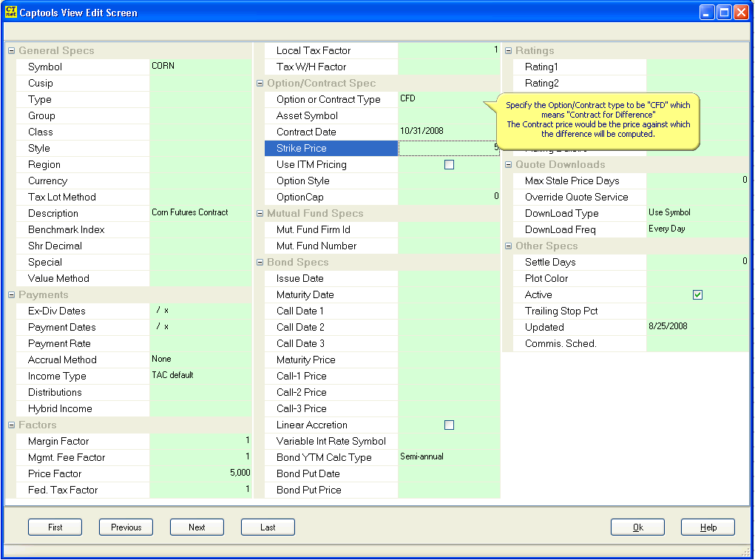The width and height of the screenshot is (755, 560).
Task: Enable the Use ITM Pricing checkbox
Action: click(449, 165)
